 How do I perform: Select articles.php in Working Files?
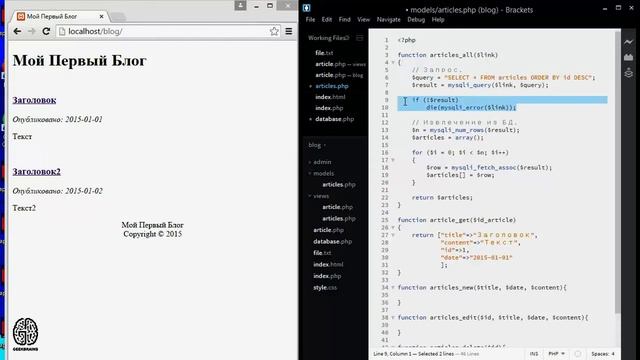point(332,86)
